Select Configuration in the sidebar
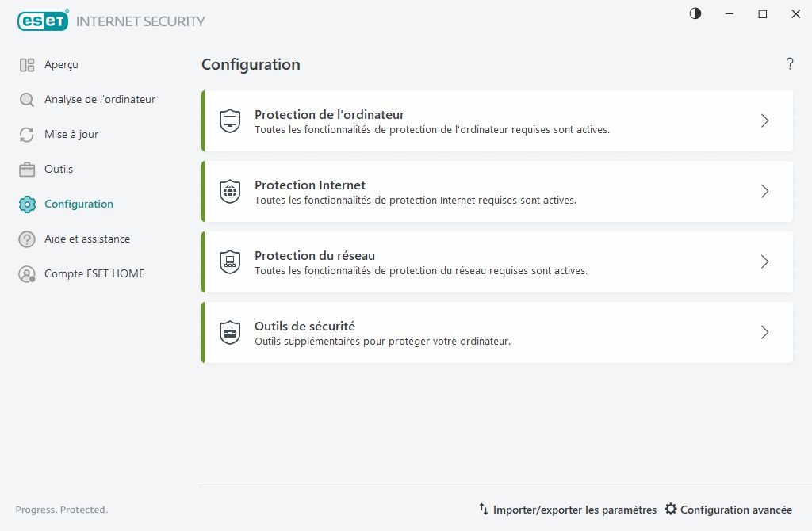The height and width of the screenshot is (531, 812). click(78, 204)
